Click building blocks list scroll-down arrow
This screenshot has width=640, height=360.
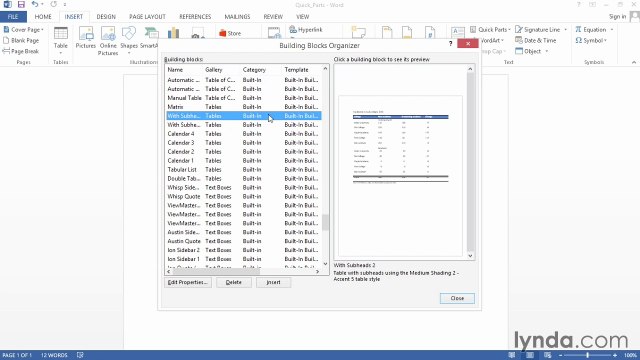[325, 264]
